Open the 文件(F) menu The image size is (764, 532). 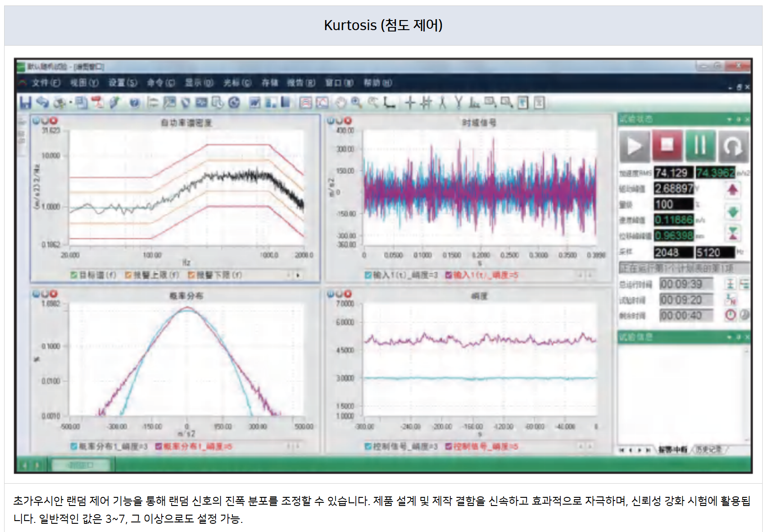tap(46, 83)
